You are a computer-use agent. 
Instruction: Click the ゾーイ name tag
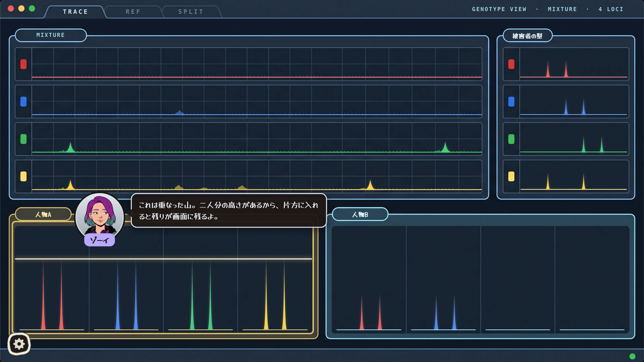point(100,240)
